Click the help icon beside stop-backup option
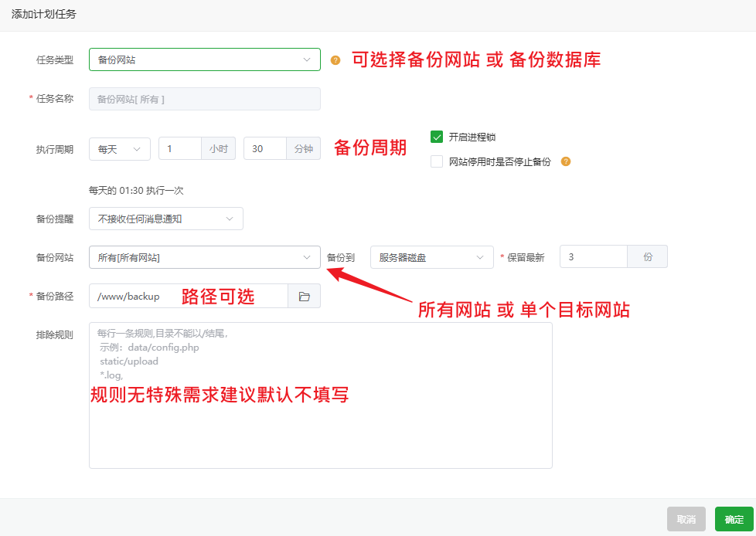 point(566,161)
